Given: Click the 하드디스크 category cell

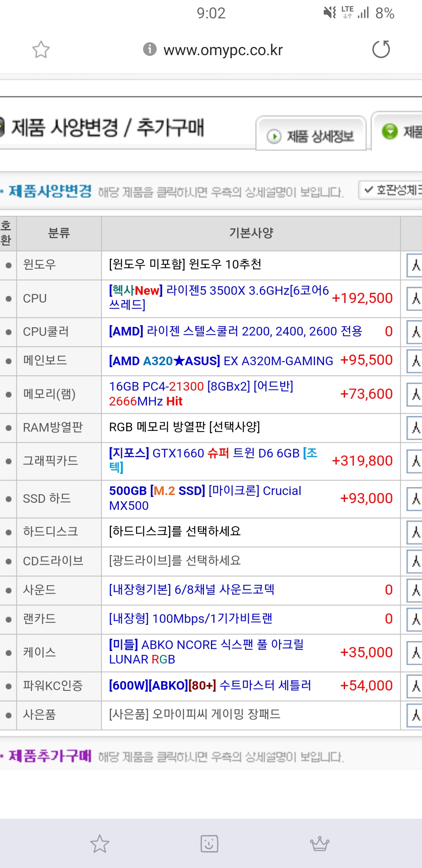Looking at the screenshot, I should coord(59,532).
